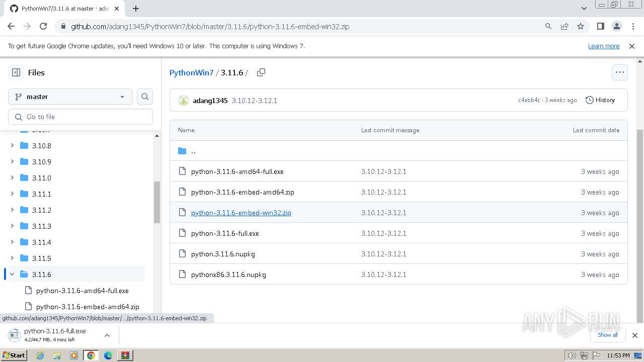This screenshot has height=362, width=644.
Task: Open python.3.11.6.nupkg file link
Action: [x=223, y=254]
